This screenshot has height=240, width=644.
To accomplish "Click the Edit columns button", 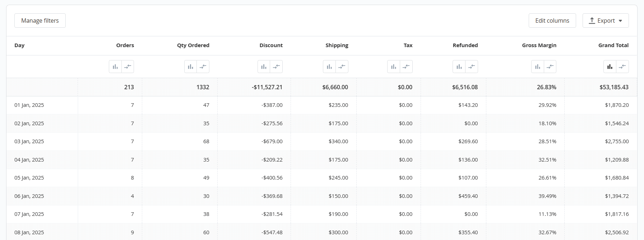I will point(552,21).
